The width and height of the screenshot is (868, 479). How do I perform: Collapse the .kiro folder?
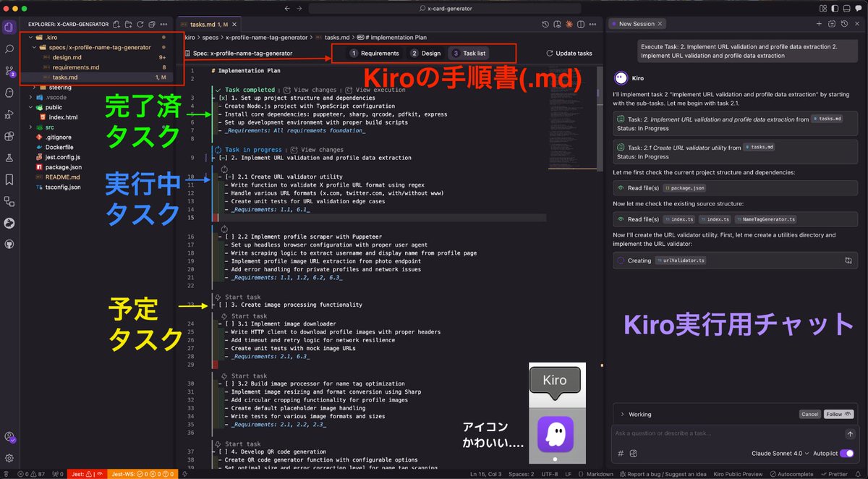click(30, 37)
